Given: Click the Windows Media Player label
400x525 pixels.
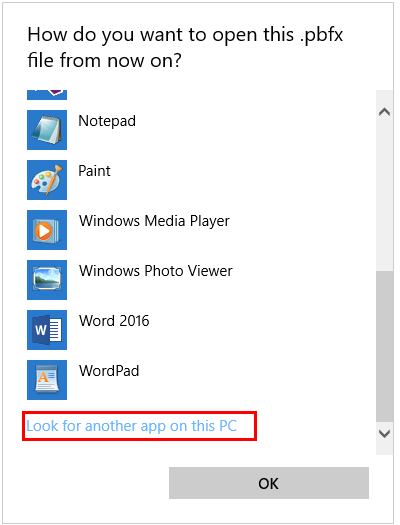Looking at the screenshot, I should tap(154, 221).
